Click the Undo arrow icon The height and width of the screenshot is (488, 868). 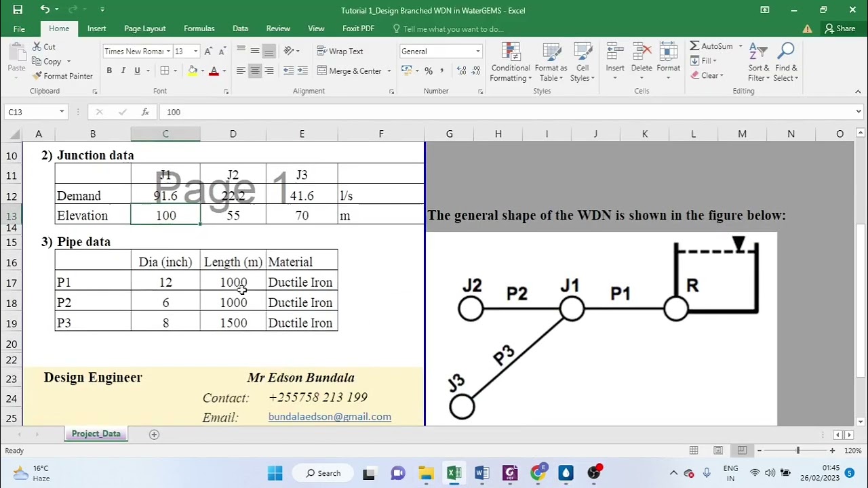click(x=44, y=9)
